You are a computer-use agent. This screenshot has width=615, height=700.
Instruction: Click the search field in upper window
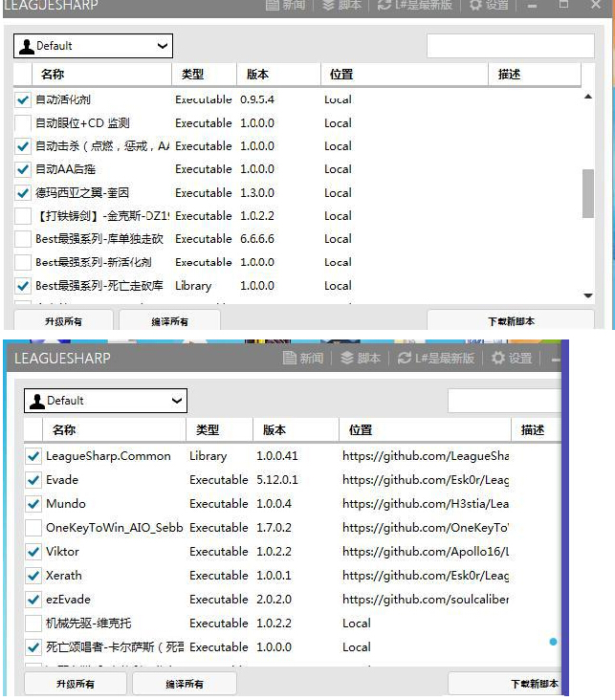(510, 46)
